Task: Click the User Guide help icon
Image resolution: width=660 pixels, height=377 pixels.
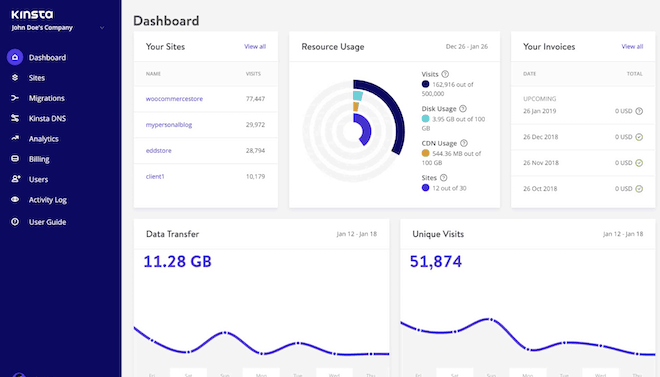Action: [15, 222]
